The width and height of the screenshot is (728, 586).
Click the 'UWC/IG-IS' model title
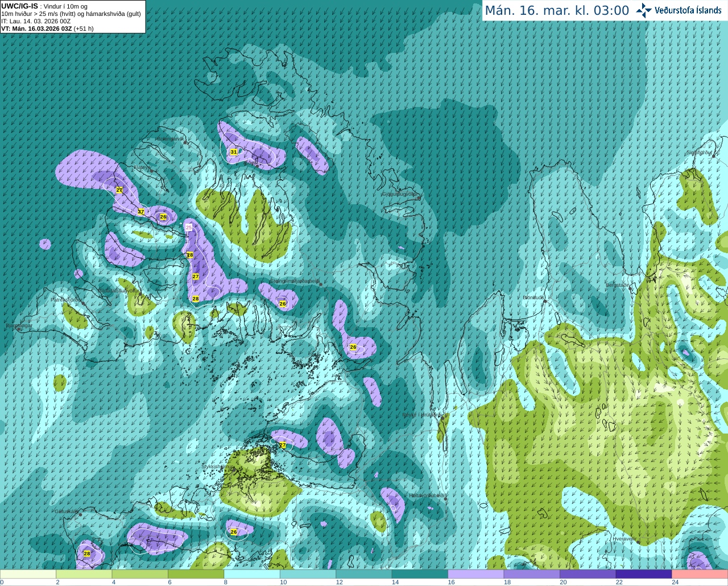[20, 6]
